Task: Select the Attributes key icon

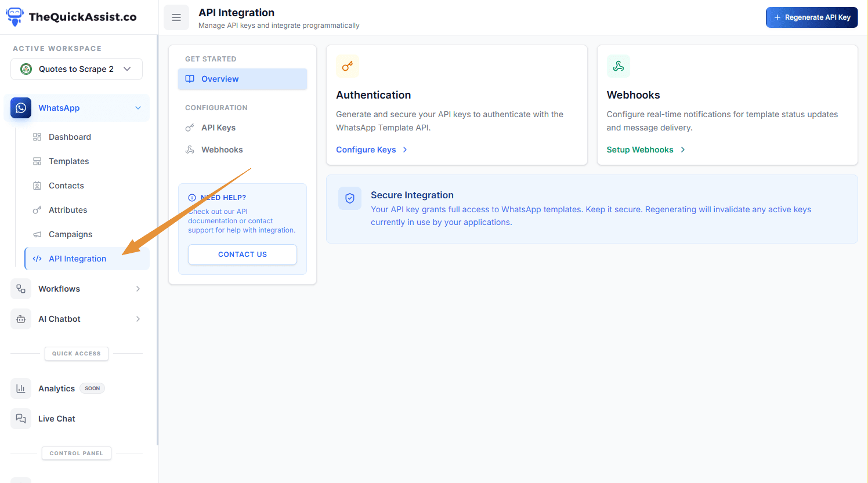Action: (36, 210)
